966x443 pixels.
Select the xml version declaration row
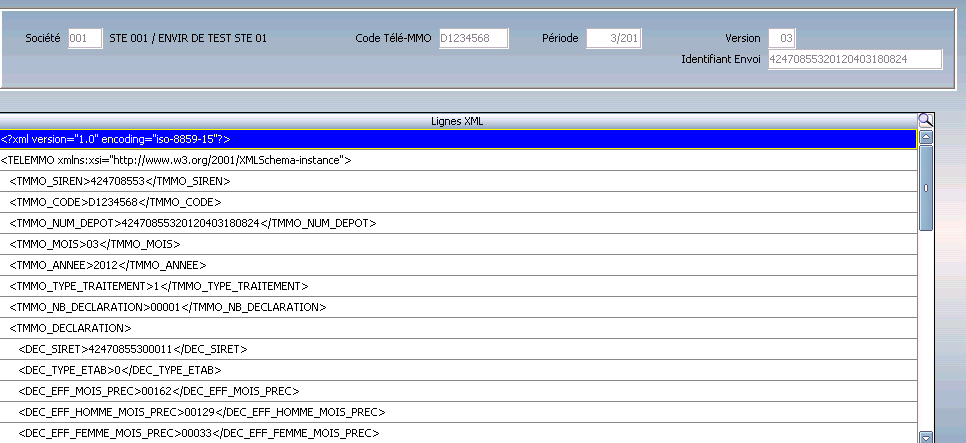(459, 139)
